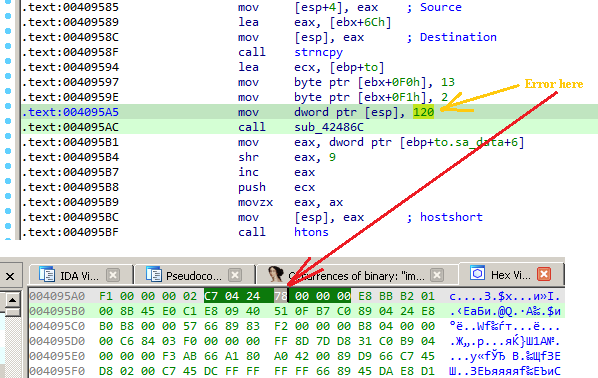Screen dimensions: 598x378
Task: Switch to the Pseudocode tab
Action: point(194,275)
